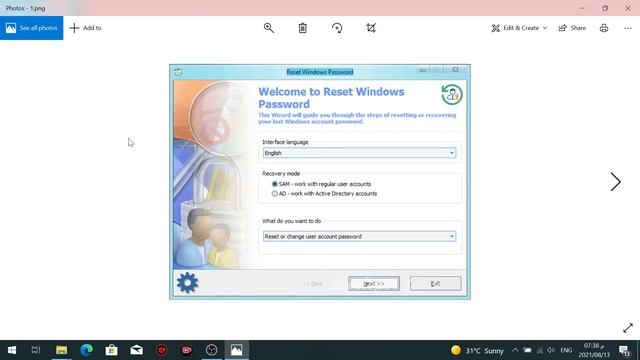This screenshot has width=640, height=360.
Task: Click the blue gear settings icon in the wizard
Action: [x=187, y=282]
